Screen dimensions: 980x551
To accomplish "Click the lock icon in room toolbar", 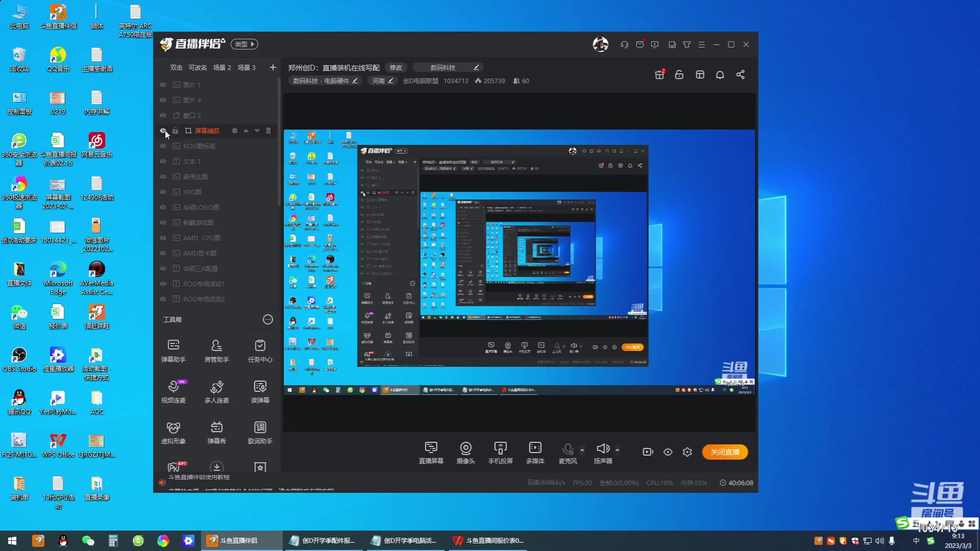I will (x=679, y=75).
